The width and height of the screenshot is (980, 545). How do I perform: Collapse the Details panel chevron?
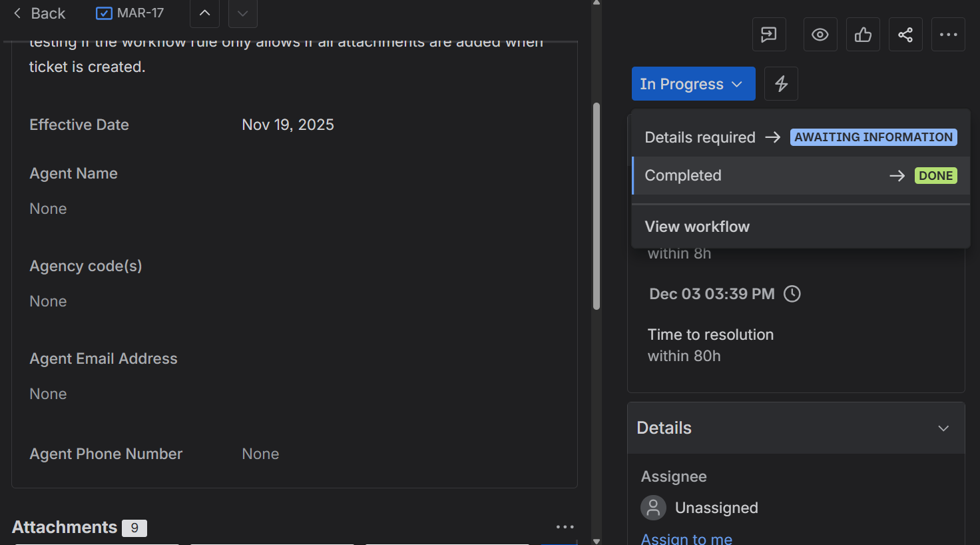coord(943,428)
